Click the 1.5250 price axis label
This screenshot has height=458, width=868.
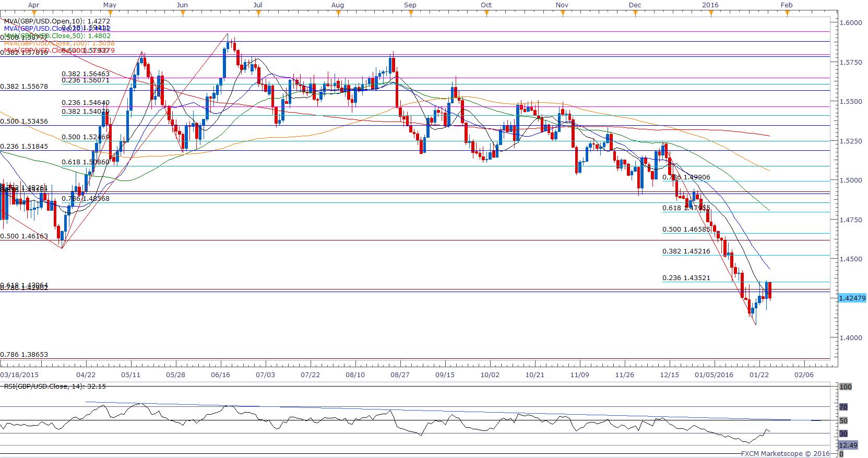pos(851,141)
